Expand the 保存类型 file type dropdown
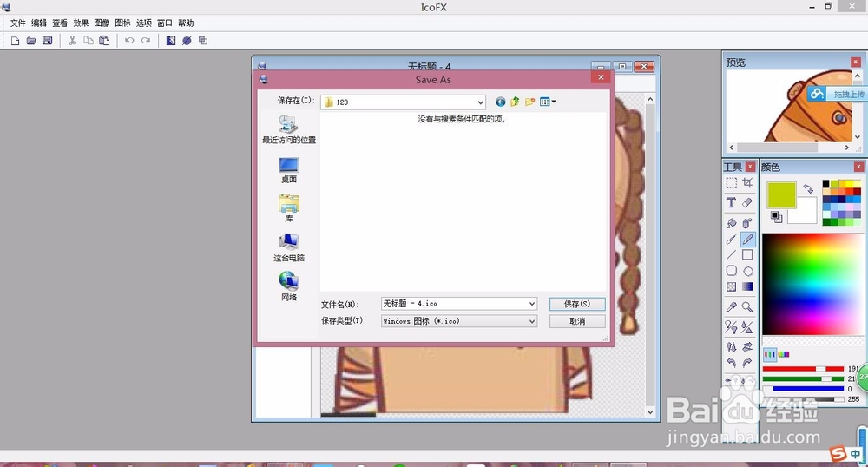 pos(531,321)
